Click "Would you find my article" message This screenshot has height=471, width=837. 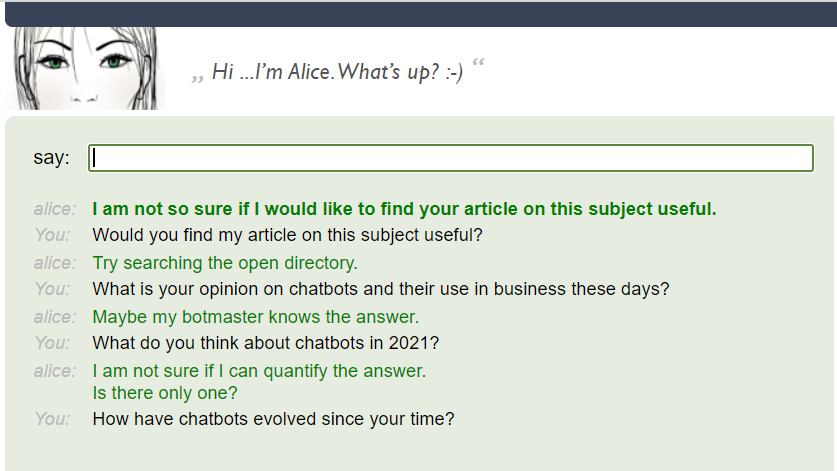[x=287, y=236]
